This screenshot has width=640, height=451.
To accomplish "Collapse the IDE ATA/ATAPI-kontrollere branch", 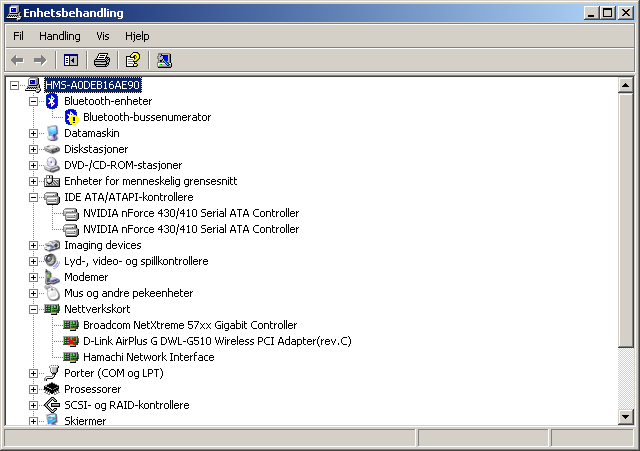I will [x=33, y=197].
